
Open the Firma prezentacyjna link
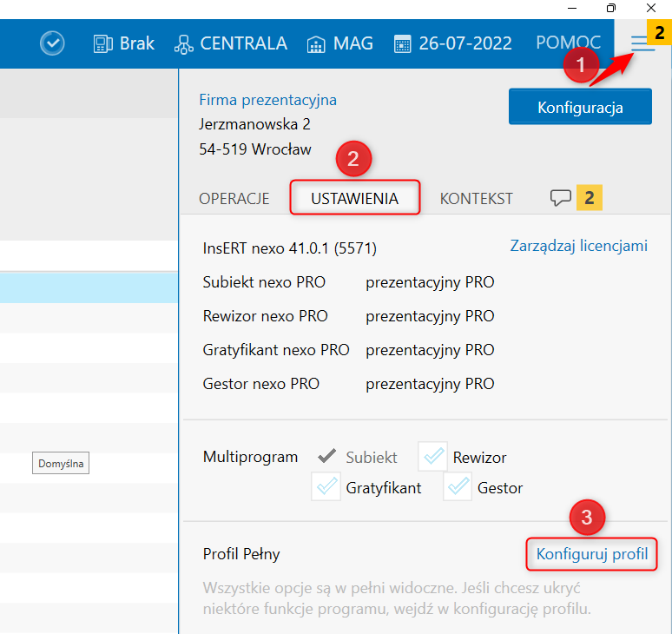268,100
